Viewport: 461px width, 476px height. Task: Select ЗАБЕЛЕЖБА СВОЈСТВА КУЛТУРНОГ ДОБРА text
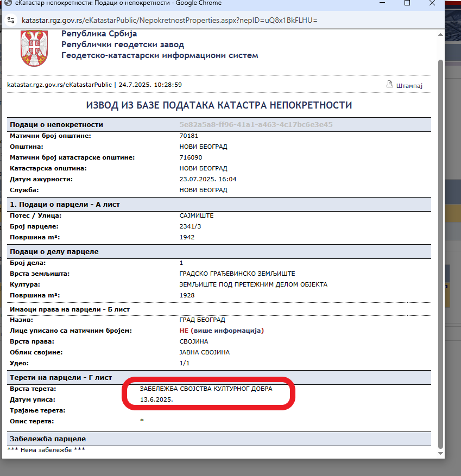click(206, 389)
